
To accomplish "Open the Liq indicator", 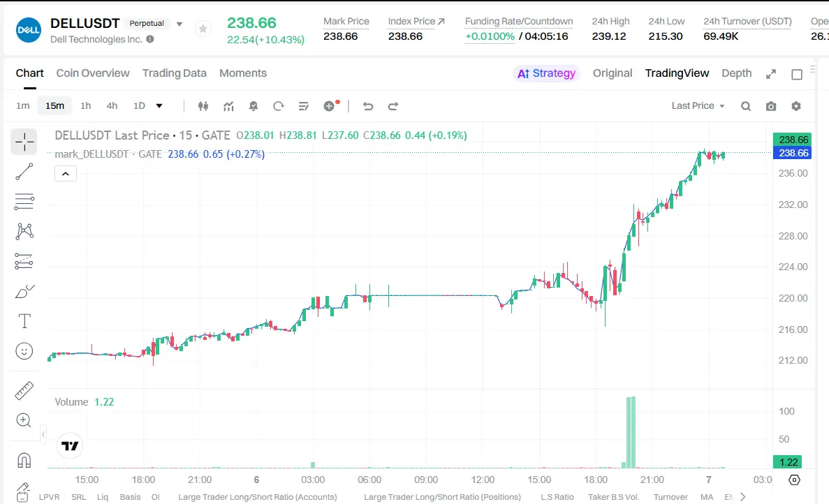I will (x=103, y=496).
